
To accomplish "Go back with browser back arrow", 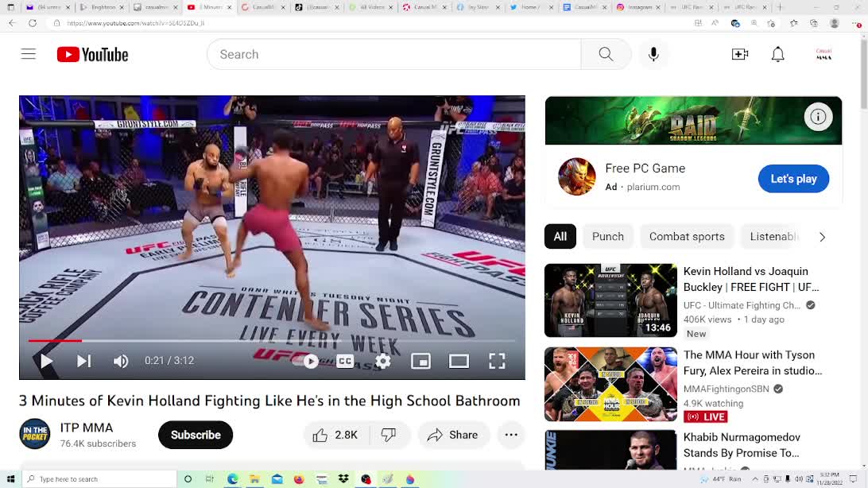I will [x=12, y=23].
